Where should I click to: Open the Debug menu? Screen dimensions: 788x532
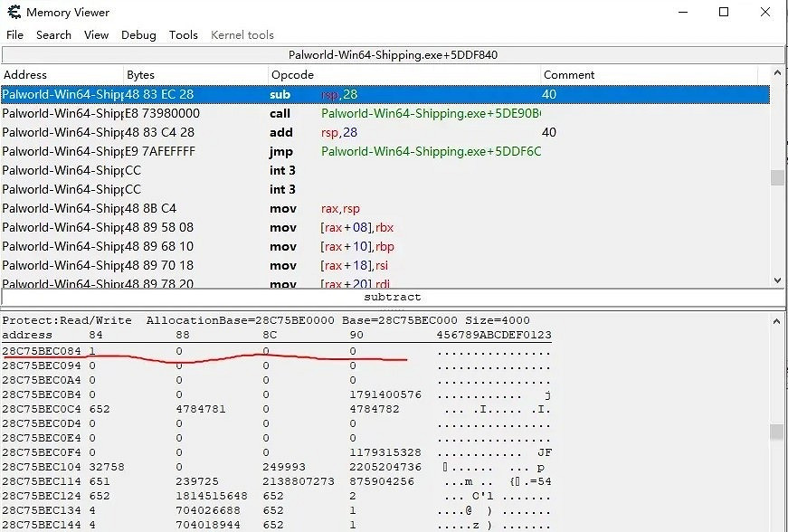pos(138,35)
